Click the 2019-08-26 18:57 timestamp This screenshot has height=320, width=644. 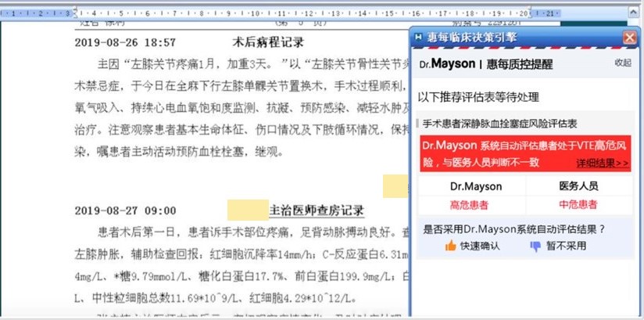pos(125,42)
